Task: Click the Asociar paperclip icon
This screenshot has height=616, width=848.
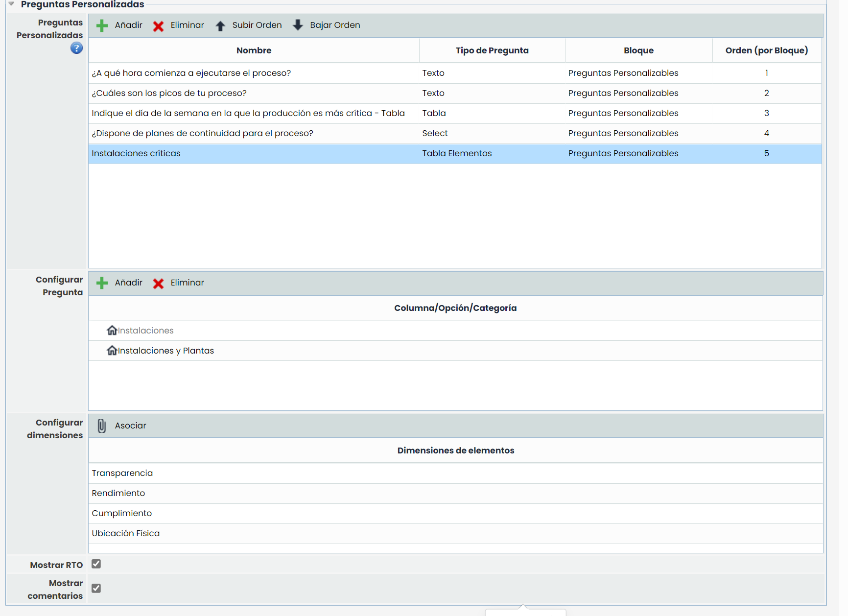Action: click(102, 426)
